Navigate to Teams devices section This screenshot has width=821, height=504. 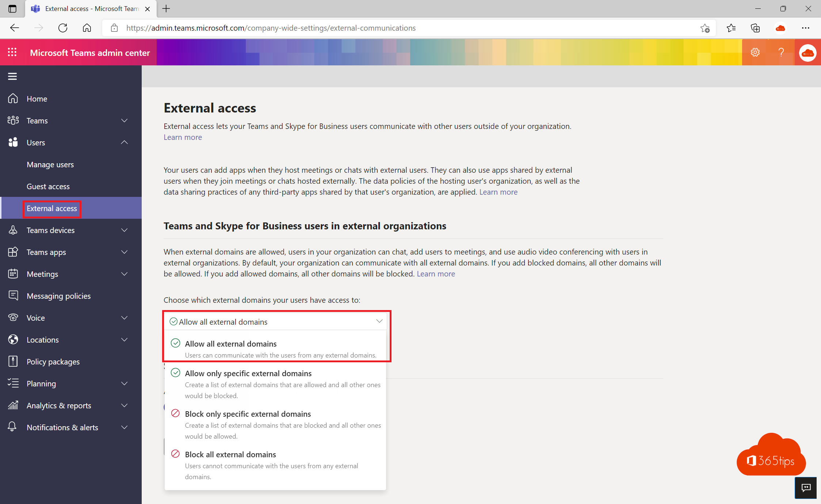point(50,230)
